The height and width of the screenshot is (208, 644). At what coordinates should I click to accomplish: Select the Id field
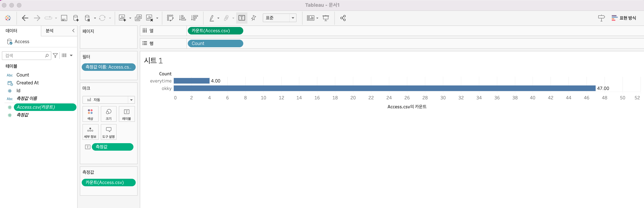(18, 91)
